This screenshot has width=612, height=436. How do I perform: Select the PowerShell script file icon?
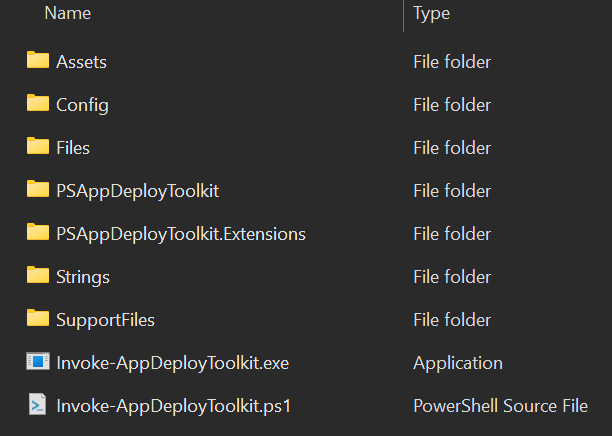coord(37,404)
